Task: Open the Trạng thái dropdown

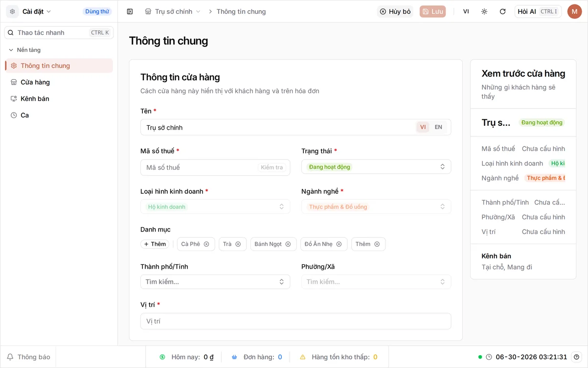Action: click(376, 167)
